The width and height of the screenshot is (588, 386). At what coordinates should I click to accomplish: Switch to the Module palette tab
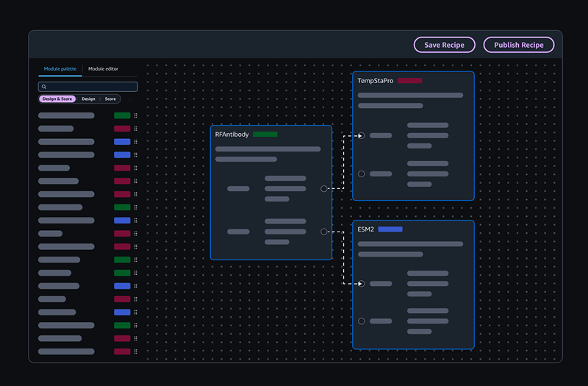[60, 69]
